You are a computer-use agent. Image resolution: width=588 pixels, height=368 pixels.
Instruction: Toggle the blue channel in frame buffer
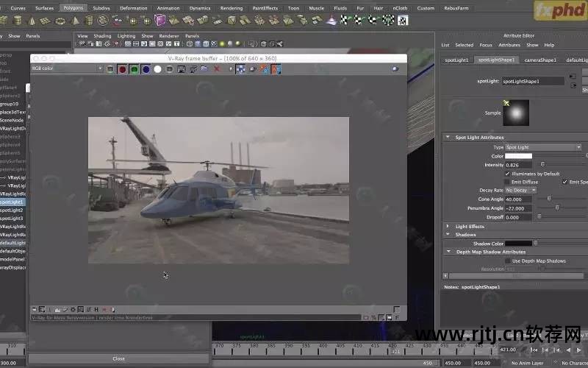click(146, 69)
